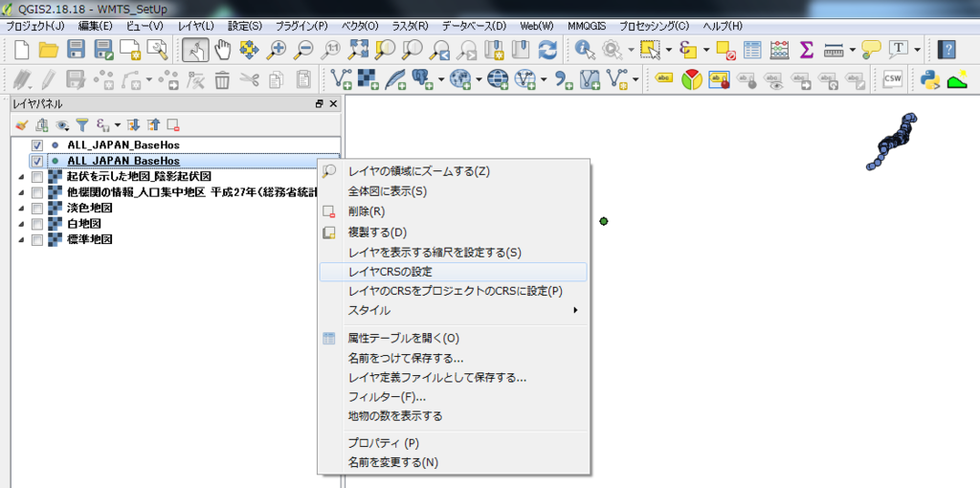
Task: Choose 名前をつけて保存する... in context menu
Action: click(453, 359)
